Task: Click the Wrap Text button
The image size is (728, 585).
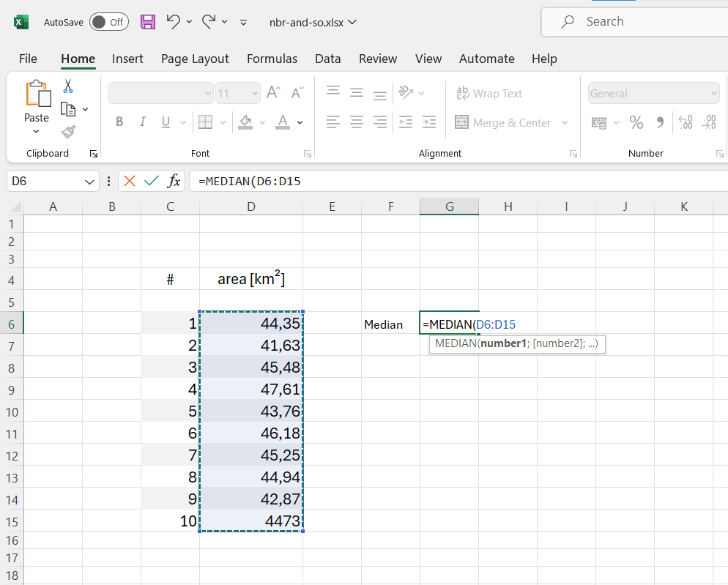Action: (x=489, y=94)
